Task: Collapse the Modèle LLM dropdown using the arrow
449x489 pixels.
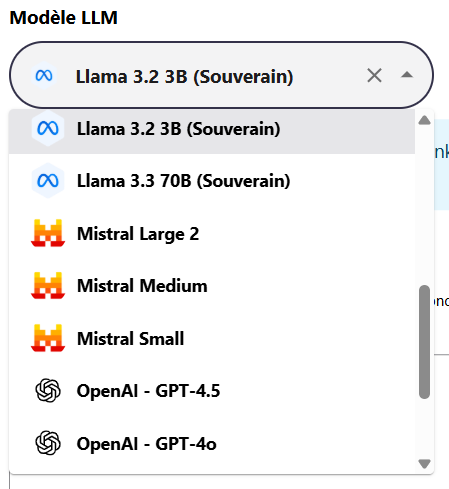Action: coord(407,75)
